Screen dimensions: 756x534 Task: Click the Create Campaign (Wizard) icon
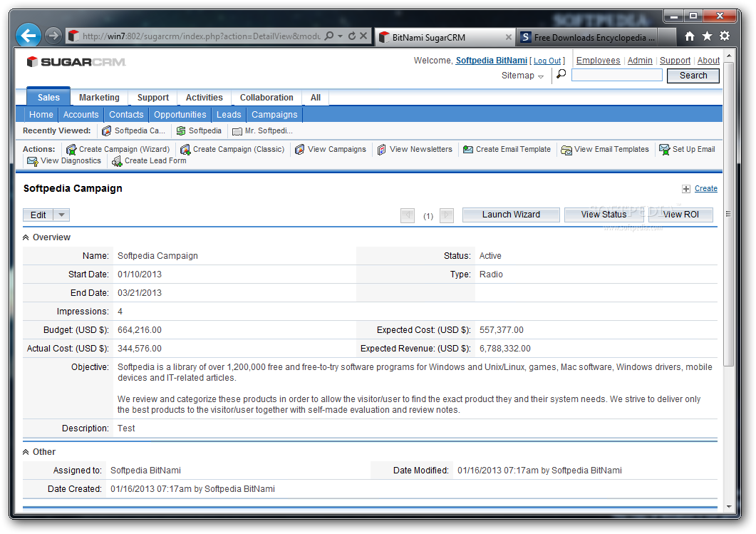coord(71,150)
